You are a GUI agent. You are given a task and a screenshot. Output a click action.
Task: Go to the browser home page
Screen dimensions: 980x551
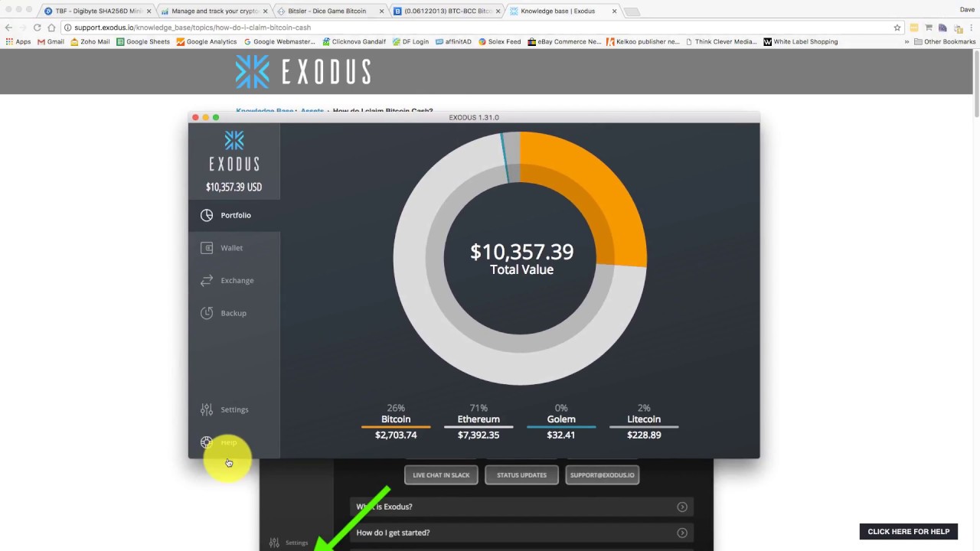[x=51, y=28]
